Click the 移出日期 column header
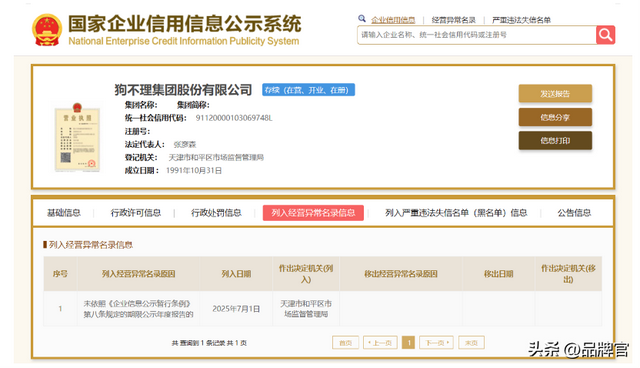This screenshot has width=640, height=368. tap(498, 274)
